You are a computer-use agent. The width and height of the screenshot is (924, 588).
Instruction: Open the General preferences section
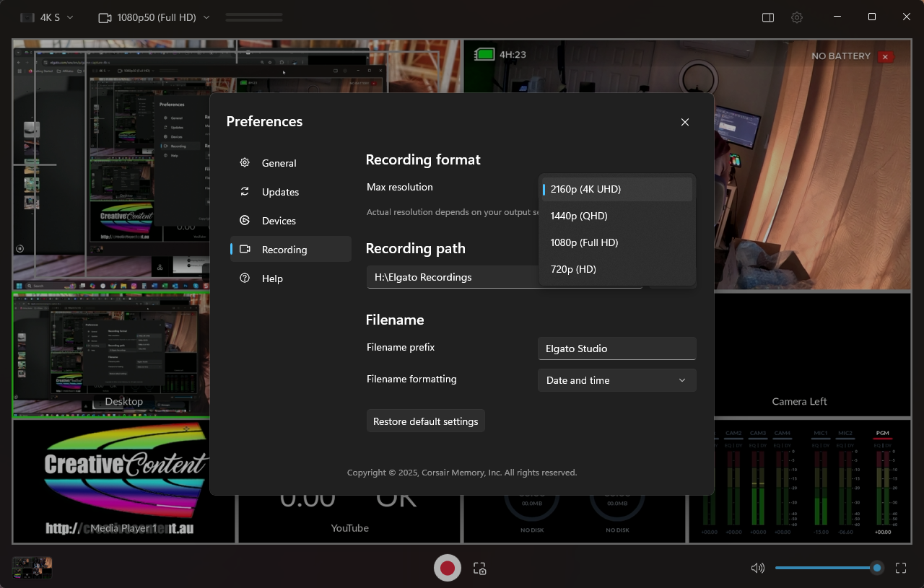(x=290, y=163)
